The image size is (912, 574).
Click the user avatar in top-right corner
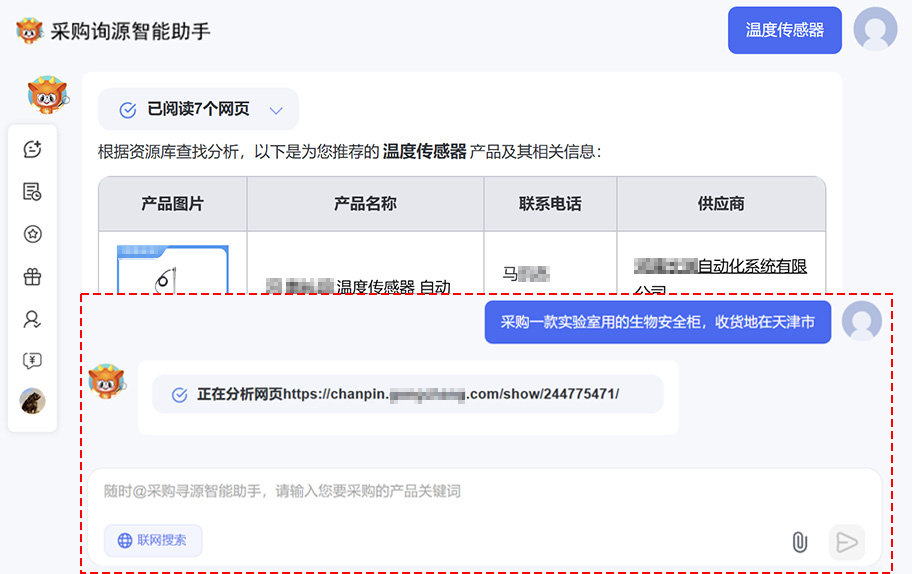(x=875, y=29)
